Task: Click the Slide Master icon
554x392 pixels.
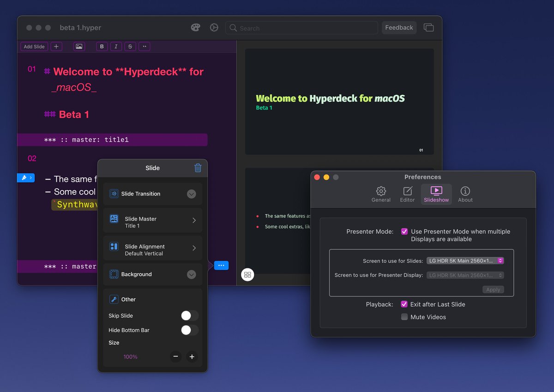Action: [114, 219]
